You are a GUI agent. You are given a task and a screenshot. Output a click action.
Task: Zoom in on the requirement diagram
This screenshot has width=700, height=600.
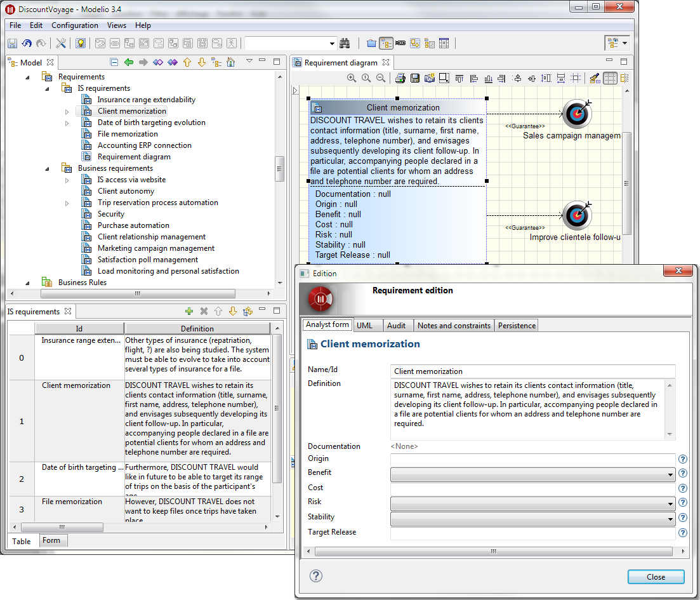point(352,78)
